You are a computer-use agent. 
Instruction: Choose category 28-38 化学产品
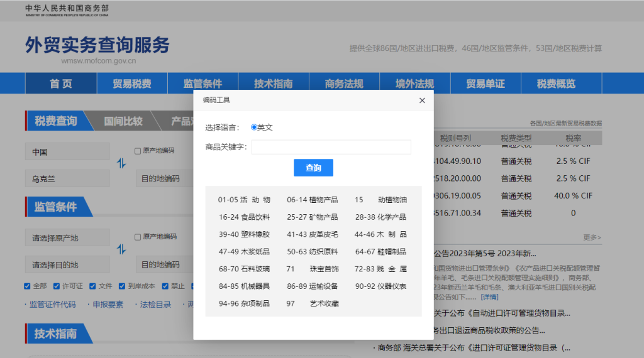tap(380, 217)
